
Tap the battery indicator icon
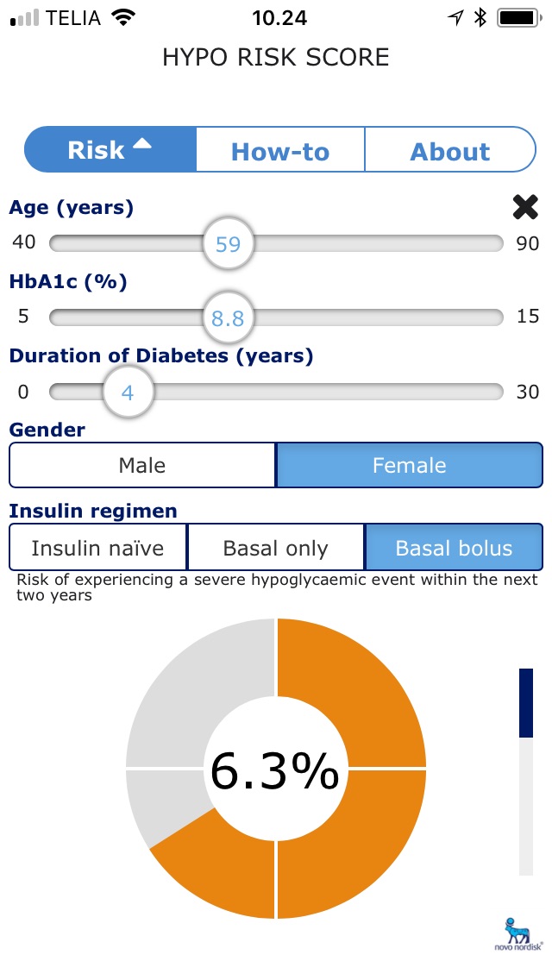(519, 17)
